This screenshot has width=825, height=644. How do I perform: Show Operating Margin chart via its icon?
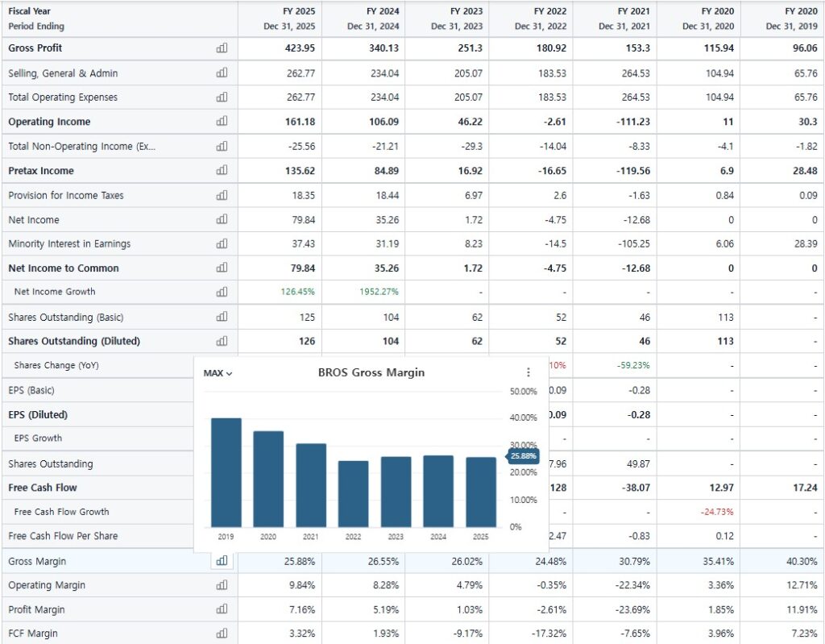[222, 585]
